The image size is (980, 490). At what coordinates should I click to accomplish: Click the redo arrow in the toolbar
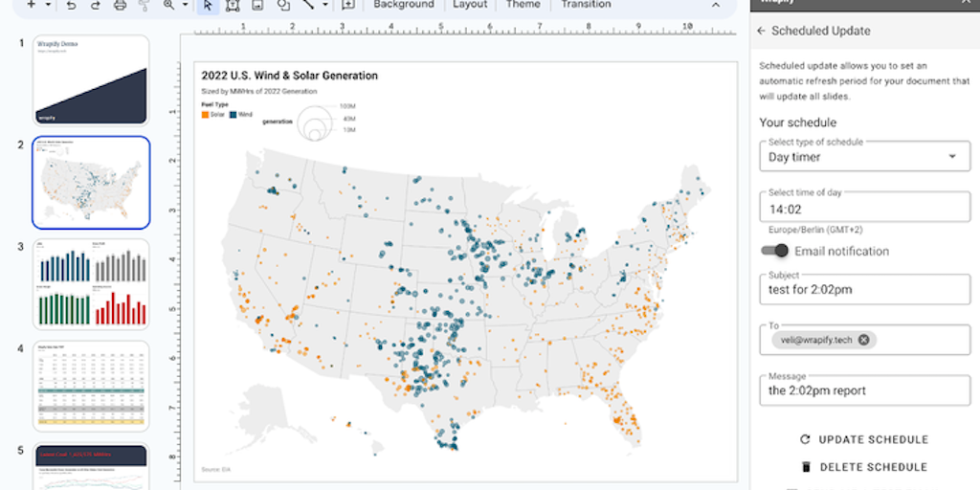point(95,5)
